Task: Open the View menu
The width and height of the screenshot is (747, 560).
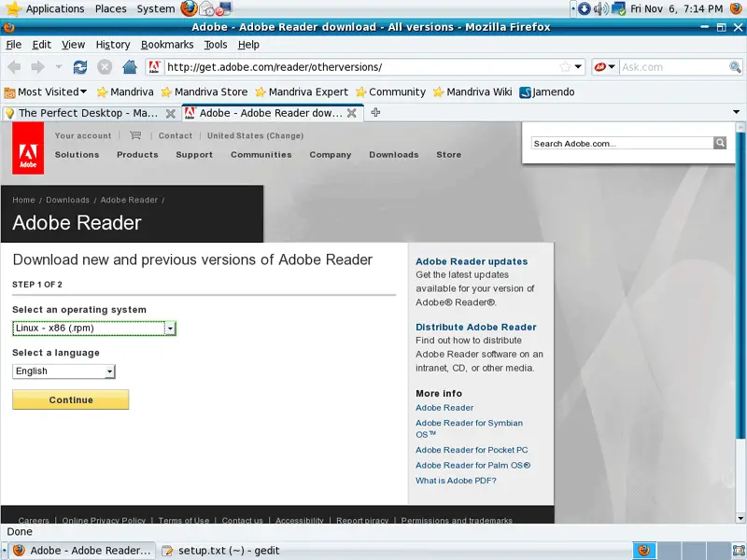Action: click(73, 45)
